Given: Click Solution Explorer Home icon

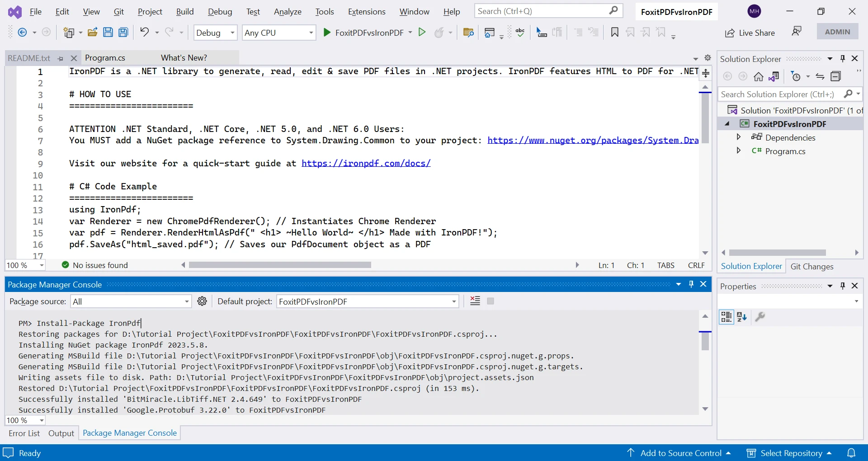Looking at the screenshot, I should click(758, 76).
